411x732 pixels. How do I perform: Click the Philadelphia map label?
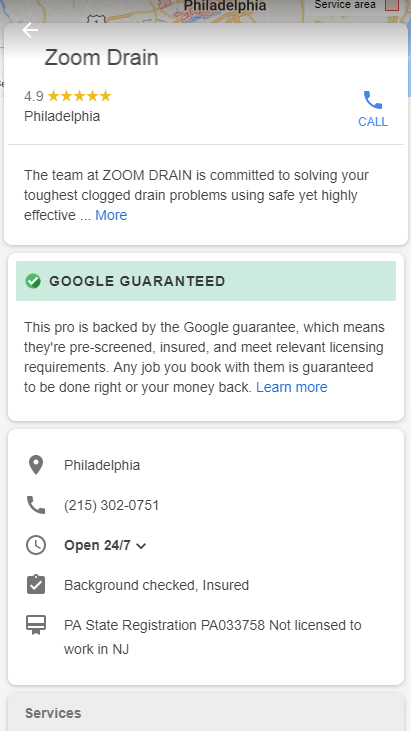[x=225, y=6]
